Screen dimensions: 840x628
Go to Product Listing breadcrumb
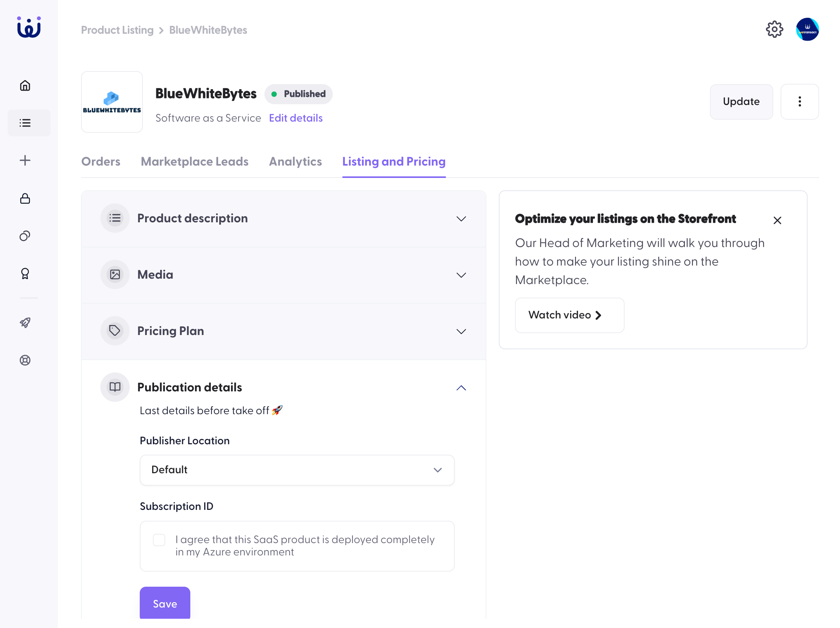117,30
